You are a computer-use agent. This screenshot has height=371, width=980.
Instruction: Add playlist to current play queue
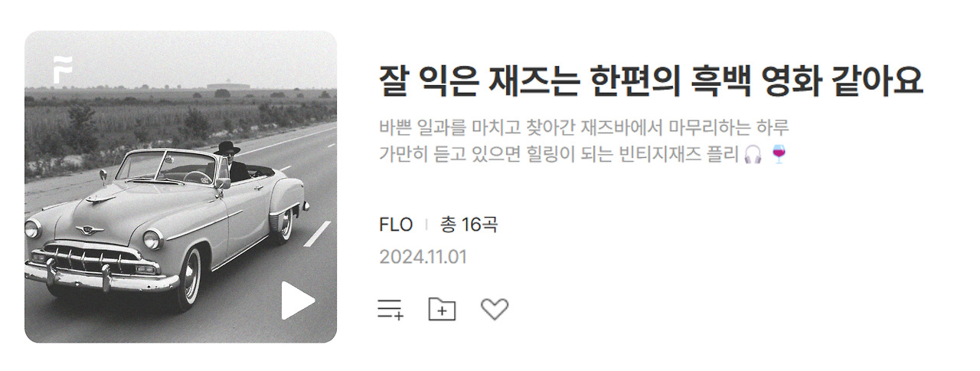click(390, 310)
